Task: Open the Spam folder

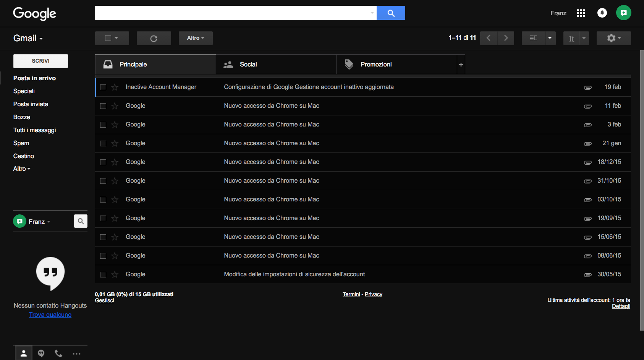Action: click(x=21, y=143)
